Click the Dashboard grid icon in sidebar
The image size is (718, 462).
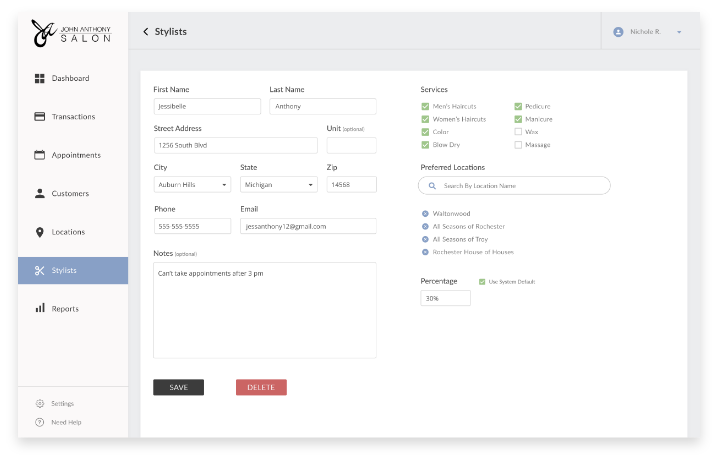coord(40,78)
